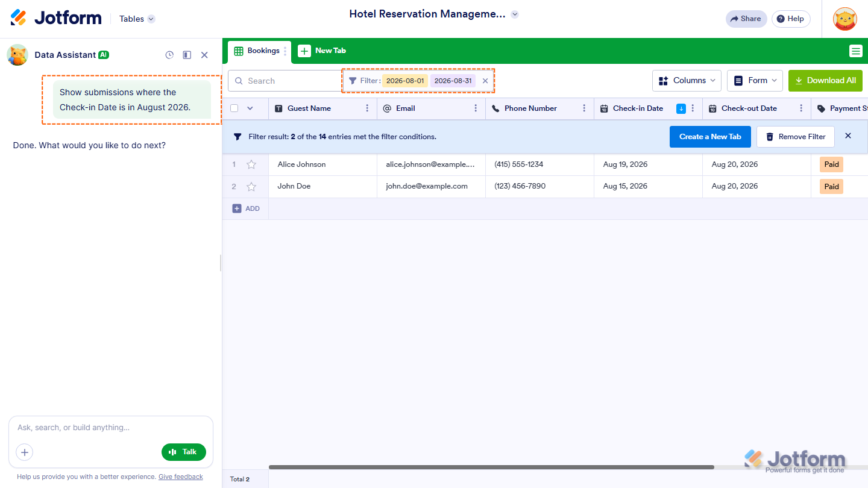The height and width of the screenshot is (488, 868).
Task: Open the Help button
Action: pyautogui.click(x=791, y=19)
